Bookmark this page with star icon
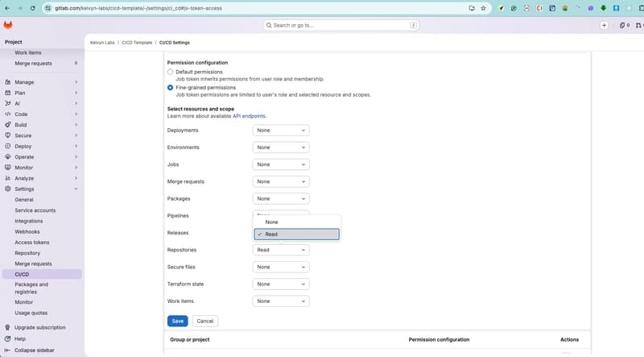644x357 pixels. point(484,8)
